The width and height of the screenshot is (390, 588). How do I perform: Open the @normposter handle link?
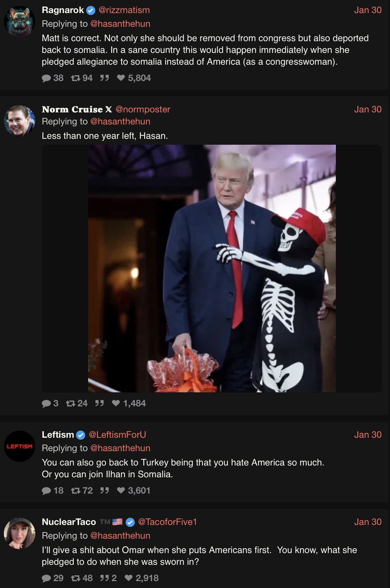[143, 109]
